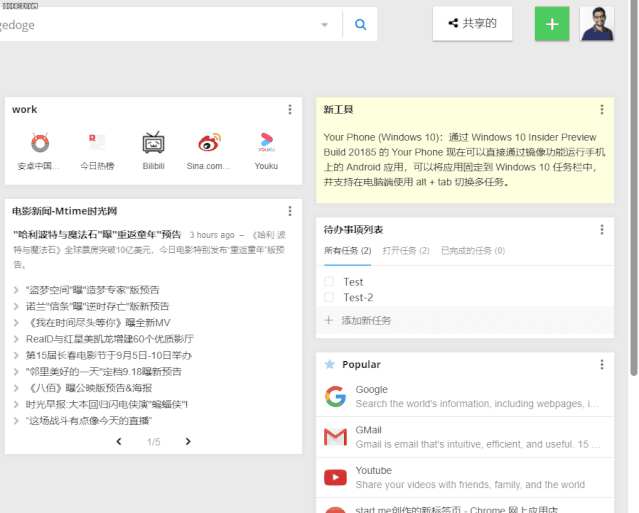
Task: Select the 所有任务 (2) tab
Action: pos(347,251)
